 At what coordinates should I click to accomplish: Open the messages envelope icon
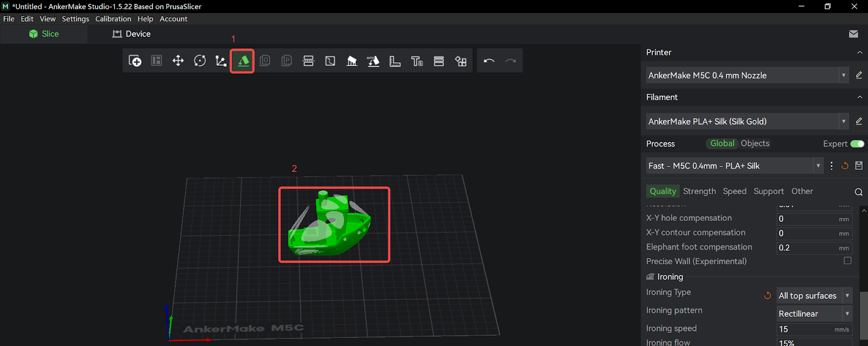click(x=853, y=34)
